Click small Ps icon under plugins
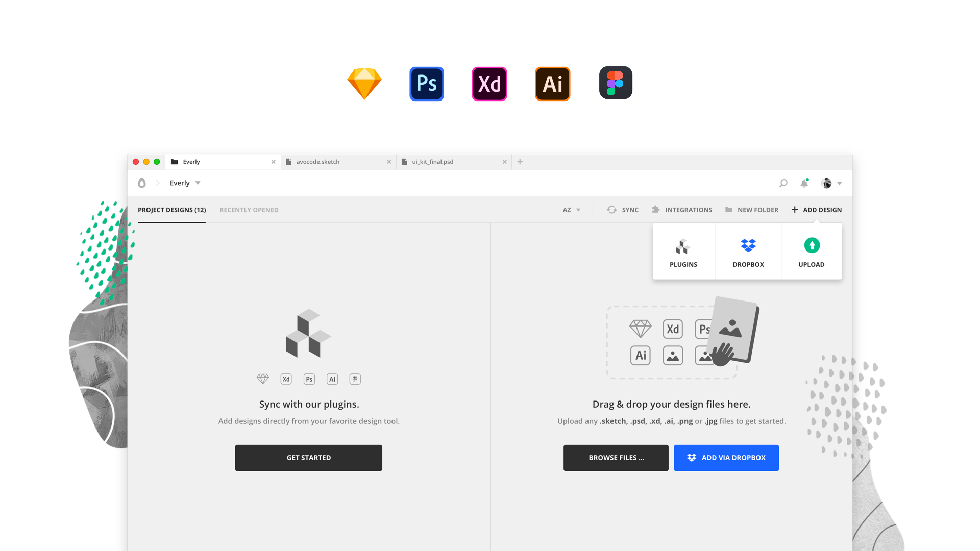The width and height of the screenshot is (980, 551). [x=309, y=379]
